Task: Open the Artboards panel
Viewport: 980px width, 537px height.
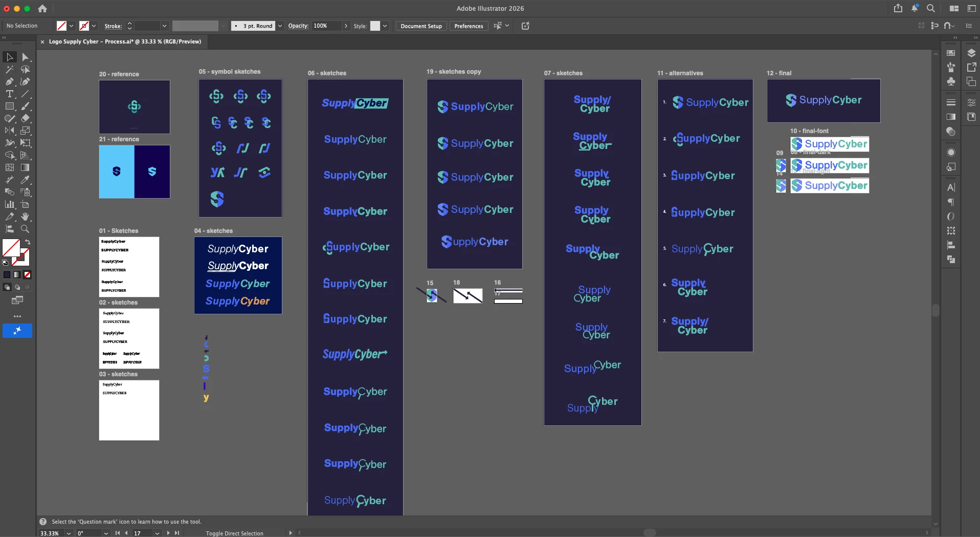Action: pos(971,81)
